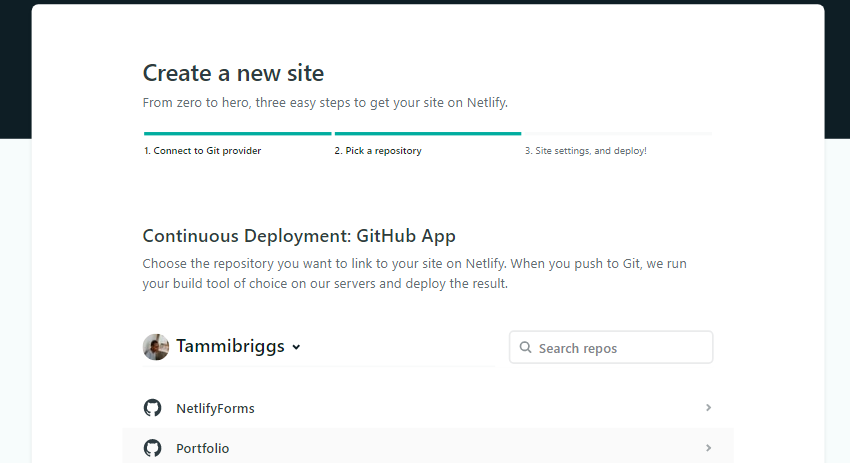Screen dimensions: 850x463
Task: Select step 3 Site settings, and deploy!
Action: point(585,151)
